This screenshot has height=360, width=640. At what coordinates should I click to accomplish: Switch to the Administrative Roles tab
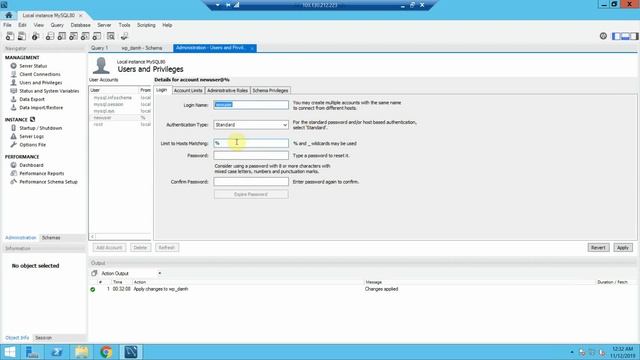coord(227,90)
